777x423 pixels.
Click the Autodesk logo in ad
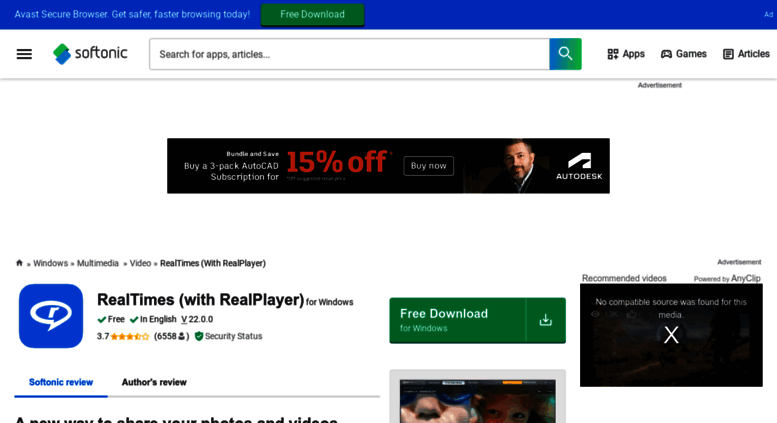(579, 166)
